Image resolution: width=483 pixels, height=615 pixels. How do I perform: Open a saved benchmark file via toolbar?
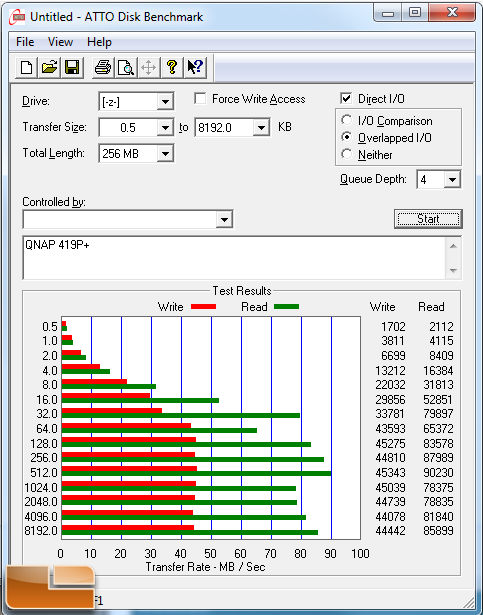click(49, 67)
